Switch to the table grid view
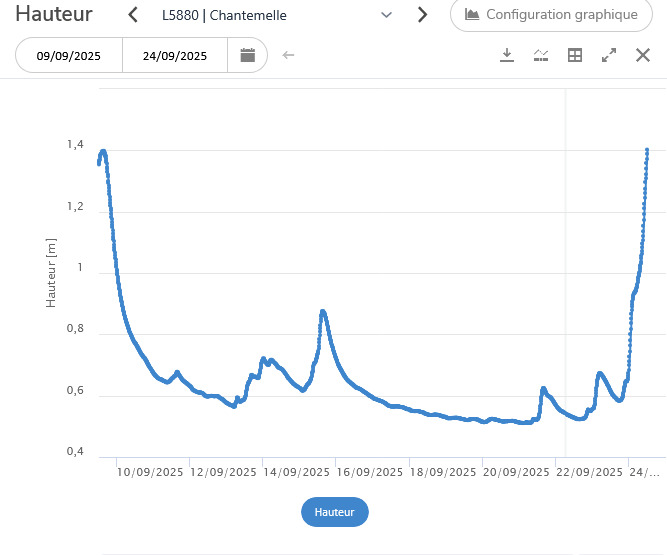 tap(575, 55)
